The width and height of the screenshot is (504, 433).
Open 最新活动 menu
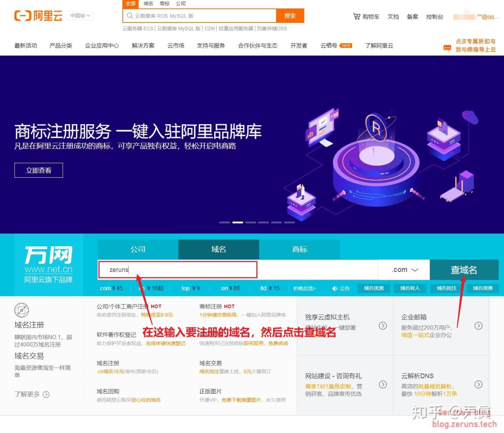26,46
